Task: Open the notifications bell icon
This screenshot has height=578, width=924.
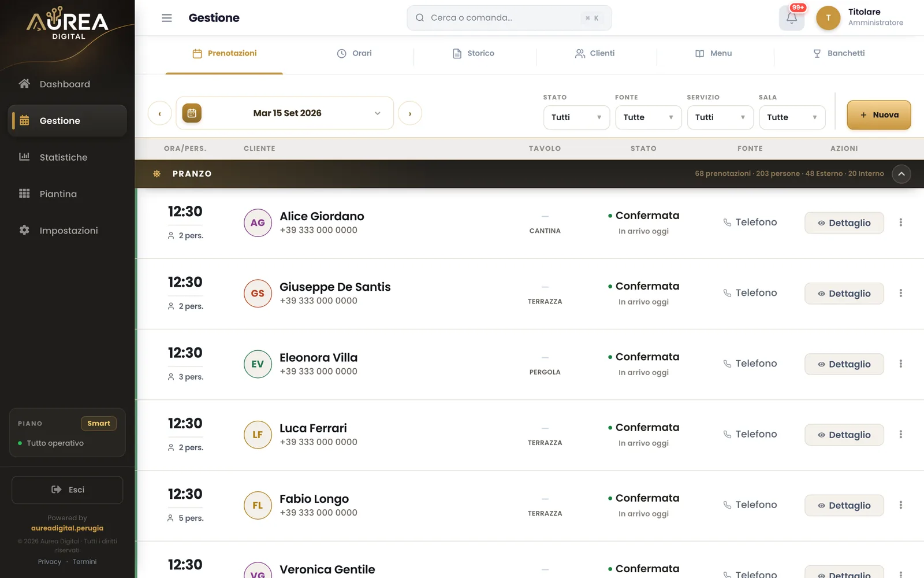Action: click(x=791, y=18)
